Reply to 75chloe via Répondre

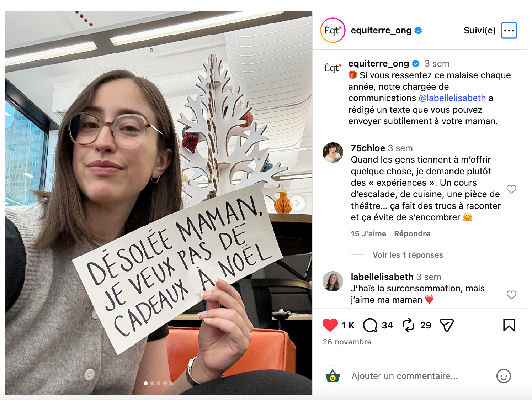[412, 233]
